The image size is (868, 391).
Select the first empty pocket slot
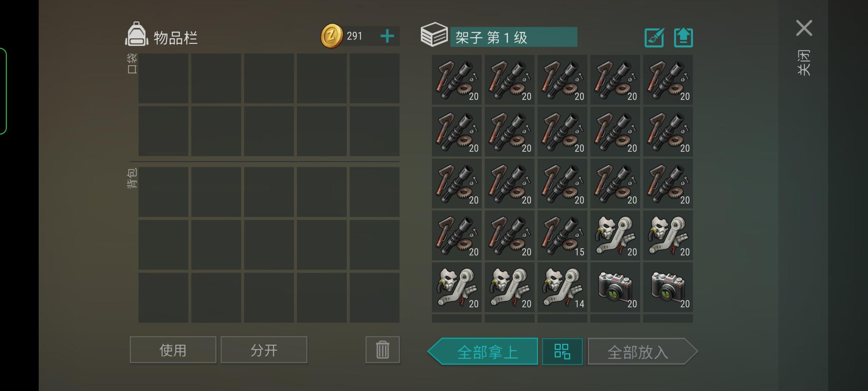tap(163, 79)
